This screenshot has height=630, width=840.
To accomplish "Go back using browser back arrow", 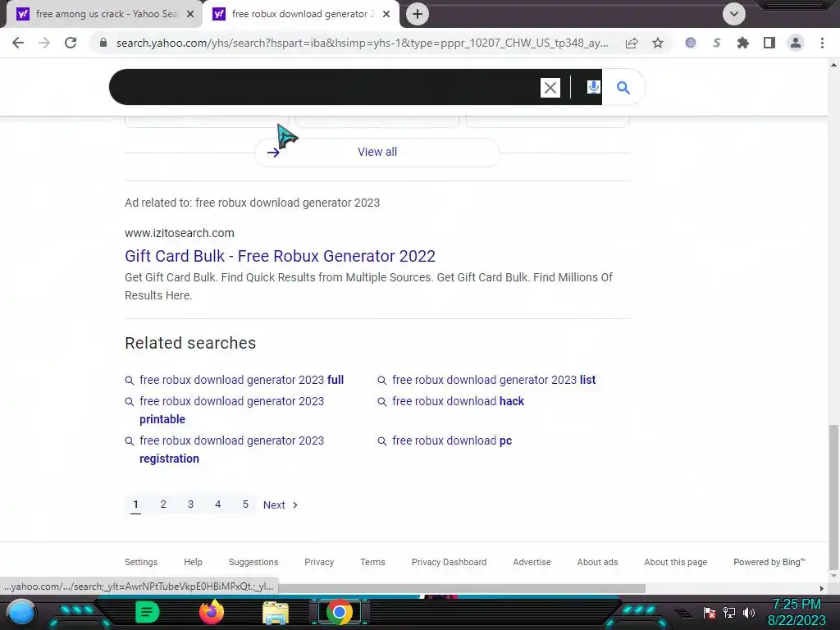I will click(18, 43).
